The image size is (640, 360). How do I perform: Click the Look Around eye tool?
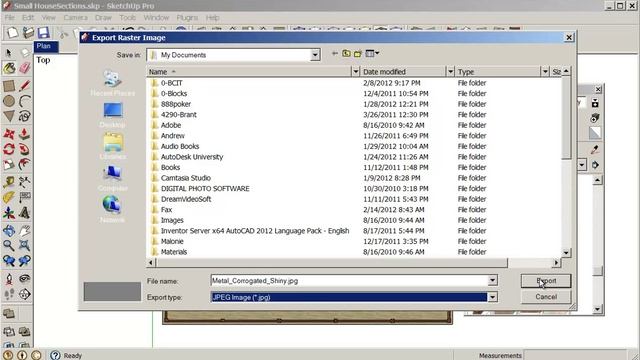(24, 279)
